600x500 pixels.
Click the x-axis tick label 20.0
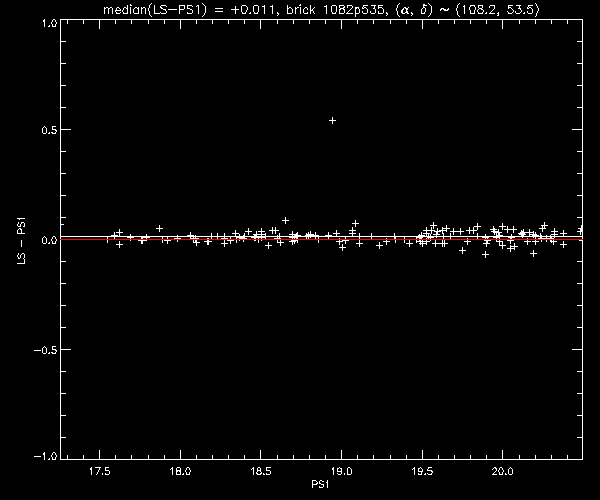pos(502,471)
